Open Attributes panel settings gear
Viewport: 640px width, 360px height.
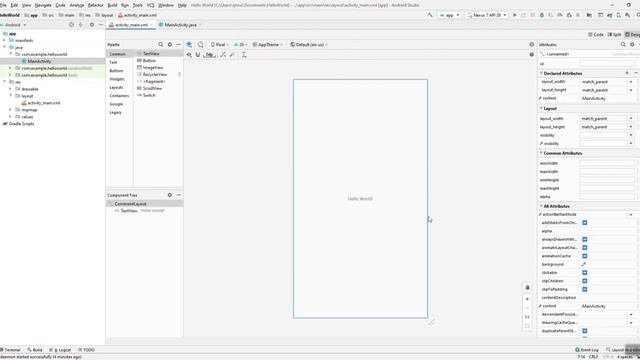click(632, 44)
